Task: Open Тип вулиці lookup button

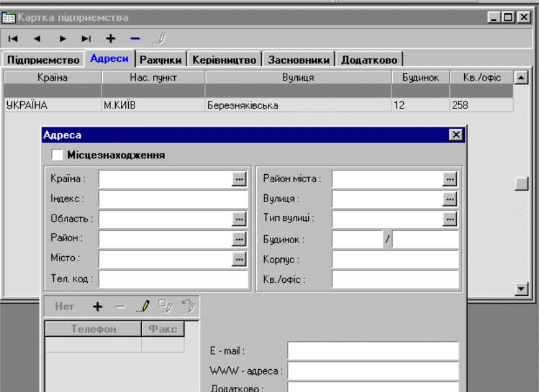Action: click(x=450, y=219)
